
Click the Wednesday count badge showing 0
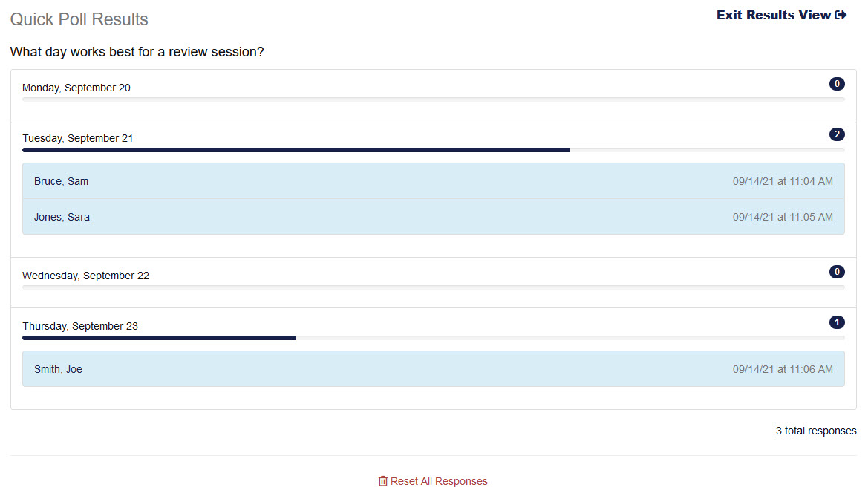point(837,272)
